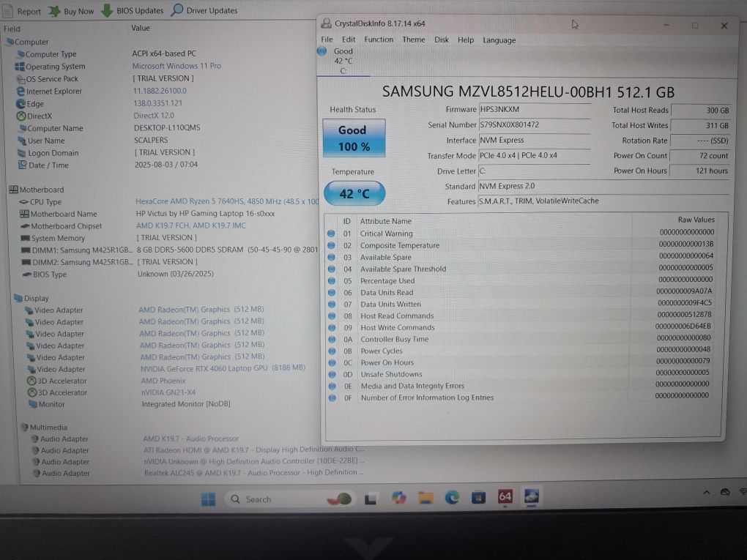Select the Multimedia node in the tree

tap(44, 428)
